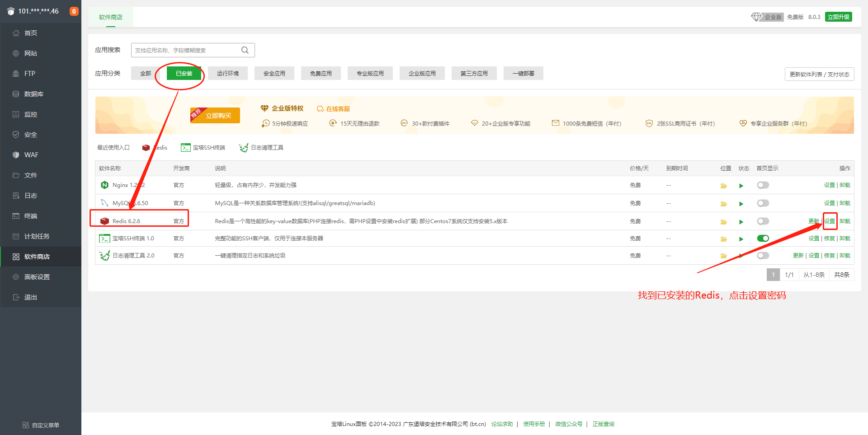Click 更新软件列表 / 支付状态 button

point(819,74)
